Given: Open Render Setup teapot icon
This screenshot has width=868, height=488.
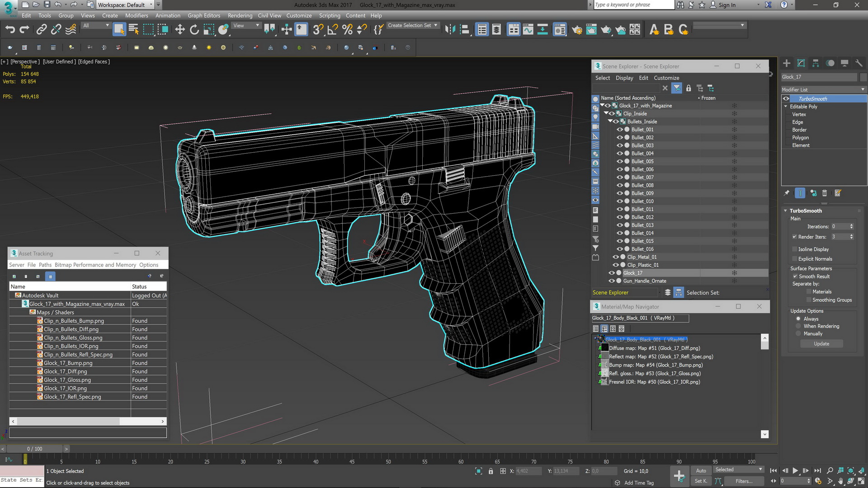Looking at the screenshot, I should [577, 30].
